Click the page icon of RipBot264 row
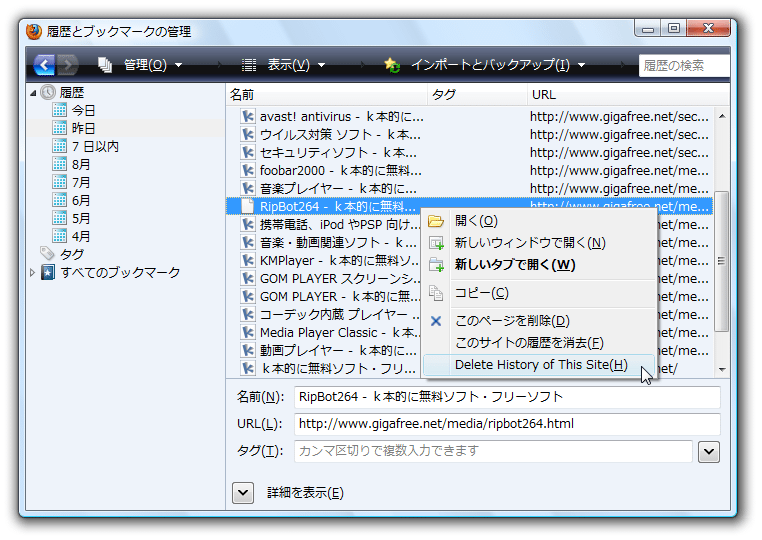This screenshot has height=540, width=762. 248,207
